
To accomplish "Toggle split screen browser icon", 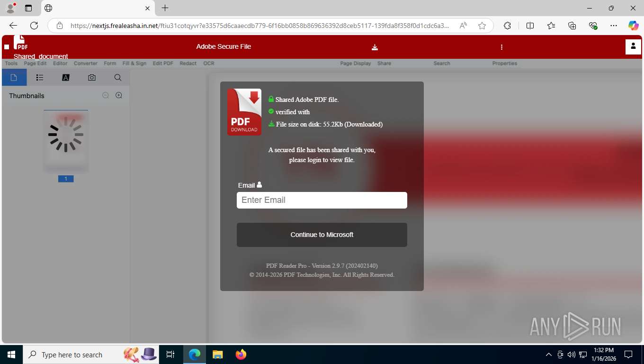I will coord(530,26).
